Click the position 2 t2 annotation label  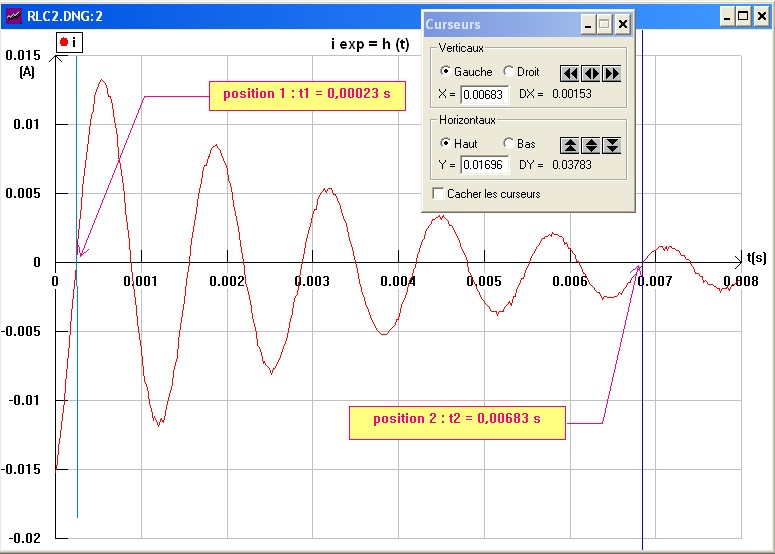[x=457, y=419]
